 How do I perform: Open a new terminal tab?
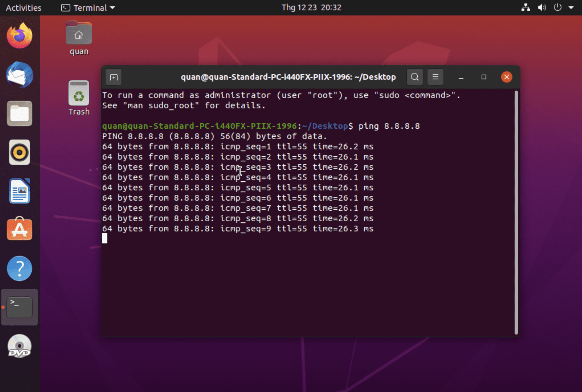(113, 77)
